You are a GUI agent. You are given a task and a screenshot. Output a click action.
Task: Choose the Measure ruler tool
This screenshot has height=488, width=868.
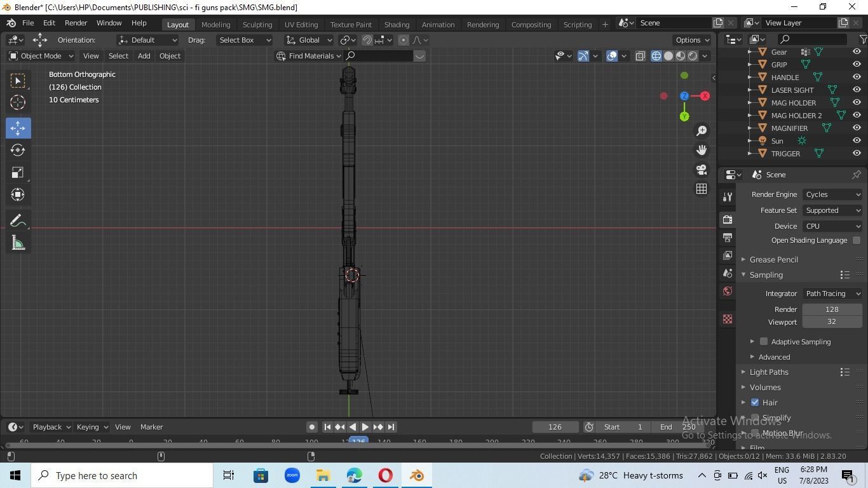pos(18,243)
